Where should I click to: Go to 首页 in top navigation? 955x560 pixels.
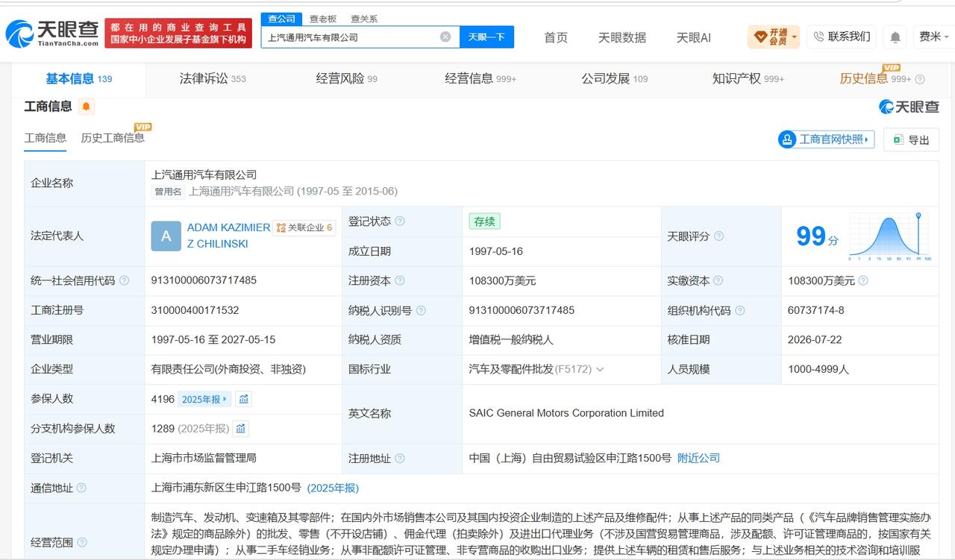(x=556, y=37)
